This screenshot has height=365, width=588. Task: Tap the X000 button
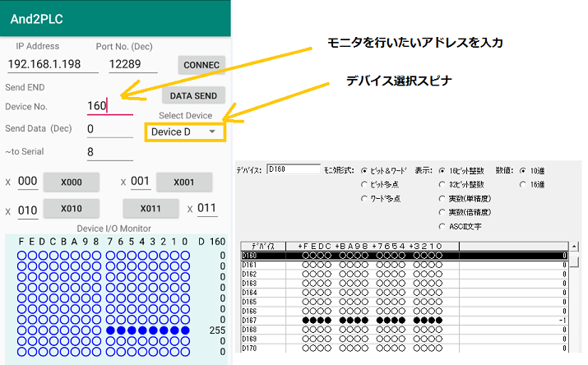tap(72, 182)
